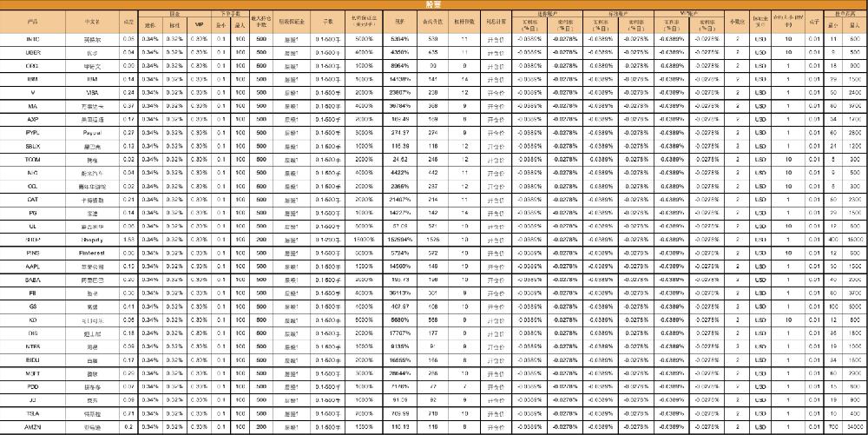This screenshot has width=868, height=435.
Task: Select the MSFT product cell
Action: point(32,374)
